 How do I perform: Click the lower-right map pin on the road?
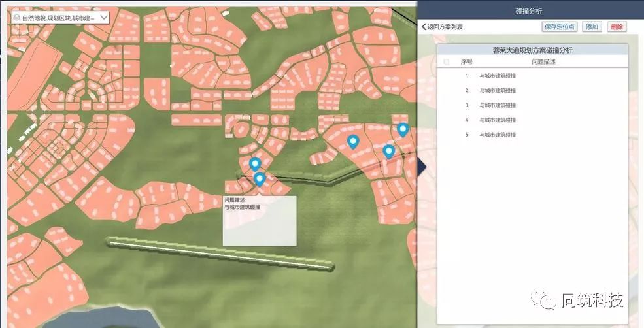point(389,151)
